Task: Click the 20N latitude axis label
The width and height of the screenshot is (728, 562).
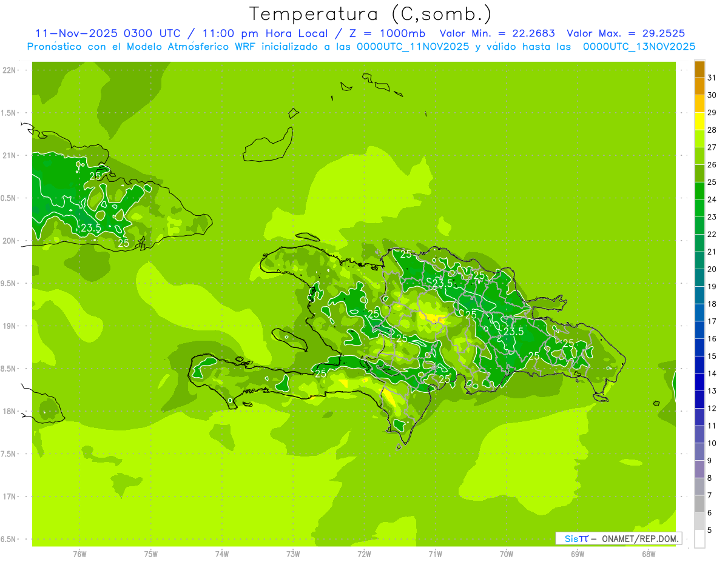Action: click(x=9, y=241)
